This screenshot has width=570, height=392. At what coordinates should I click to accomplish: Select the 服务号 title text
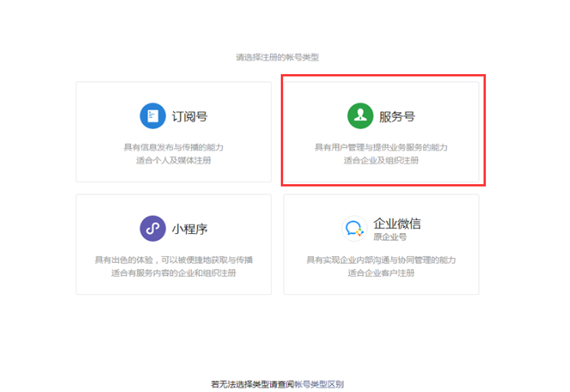tap(397, 116)
